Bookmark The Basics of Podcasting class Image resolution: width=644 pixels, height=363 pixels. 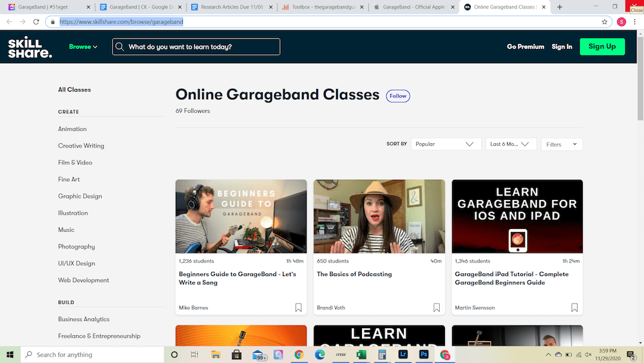pyautogui.click(x=437, y=308)
